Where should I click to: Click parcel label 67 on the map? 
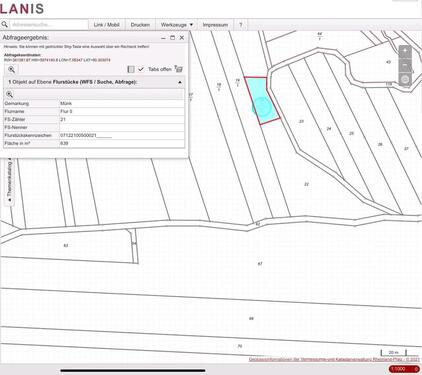(260, 264)
